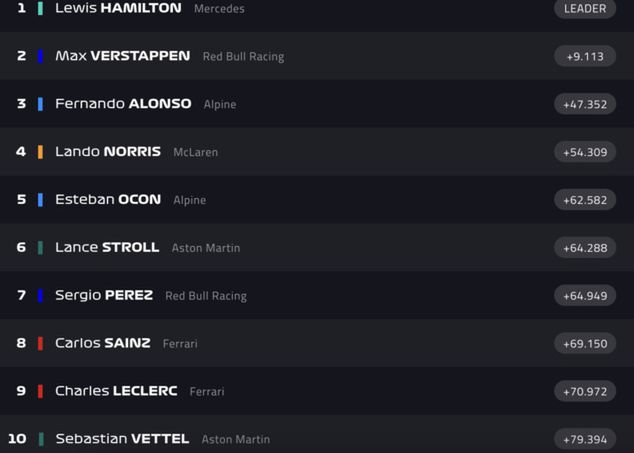Viewport: 634px width, 453px height.
Task: Click Esteban Ocon's +62.582 time badge
Action: point(585,200)
